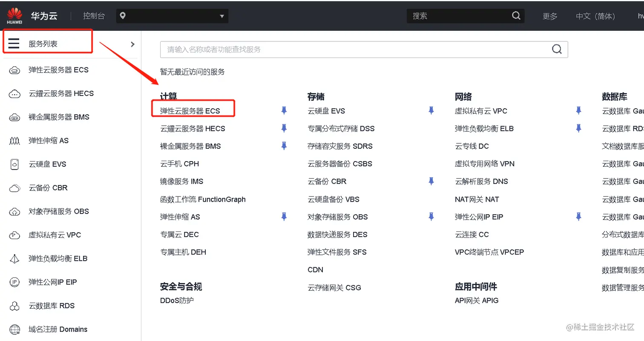Viewport: 644px width, 341px height.
Task: Open 数据快递服务 DES service
Action: pyautogui.click(x=337, y=234)
